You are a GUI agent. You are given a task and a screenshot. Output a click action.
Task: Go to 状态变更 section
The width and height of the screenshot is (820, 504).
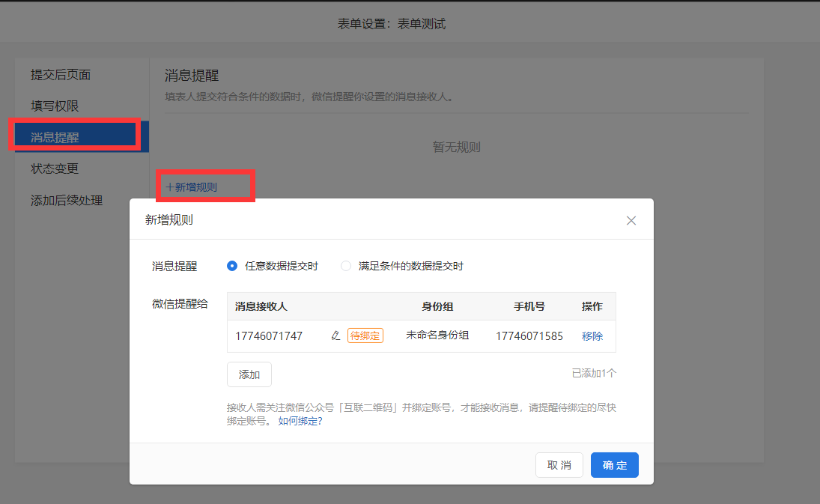[55, 168]
